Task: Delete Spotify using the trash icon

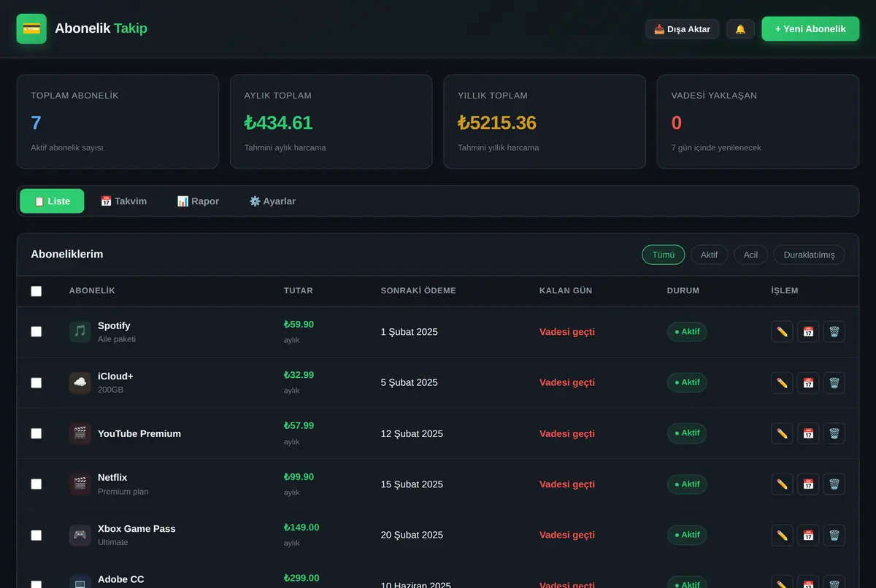Action: pyautogui.click(x=834, y=332)
